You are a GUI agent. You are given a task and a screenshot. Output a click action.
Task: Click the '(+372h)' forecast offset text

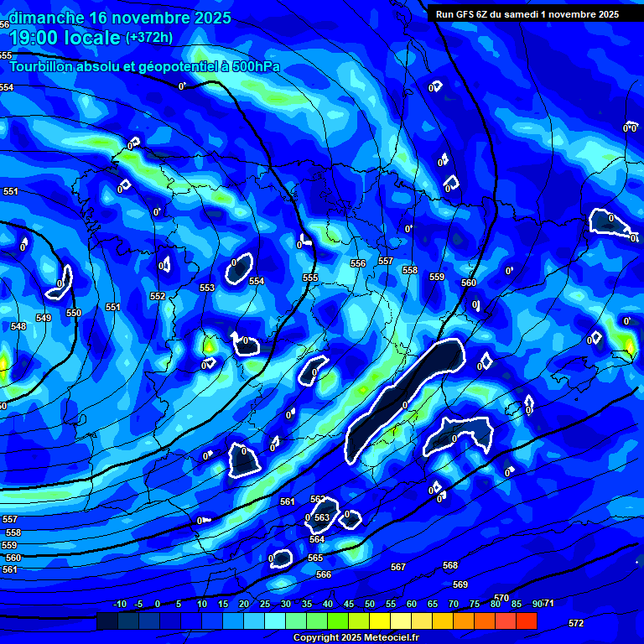click(149, 38)
